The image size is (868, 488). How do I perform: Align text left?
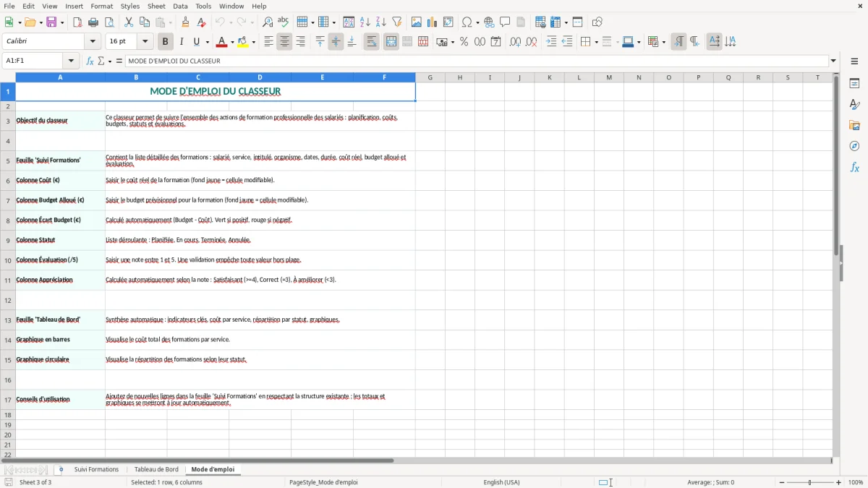268,42
